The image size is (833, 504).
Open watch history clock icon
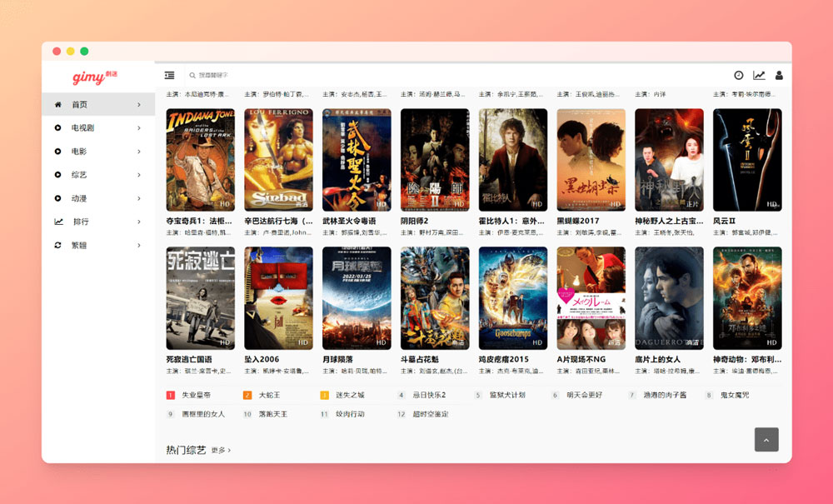pos(738,75)
